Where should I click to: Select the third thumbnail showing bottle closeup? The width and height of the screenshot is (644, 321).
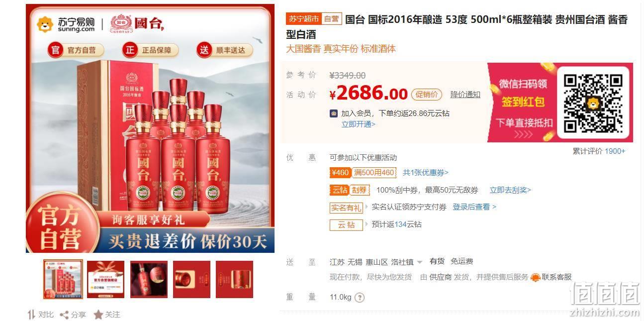click(x=149, y=279)
